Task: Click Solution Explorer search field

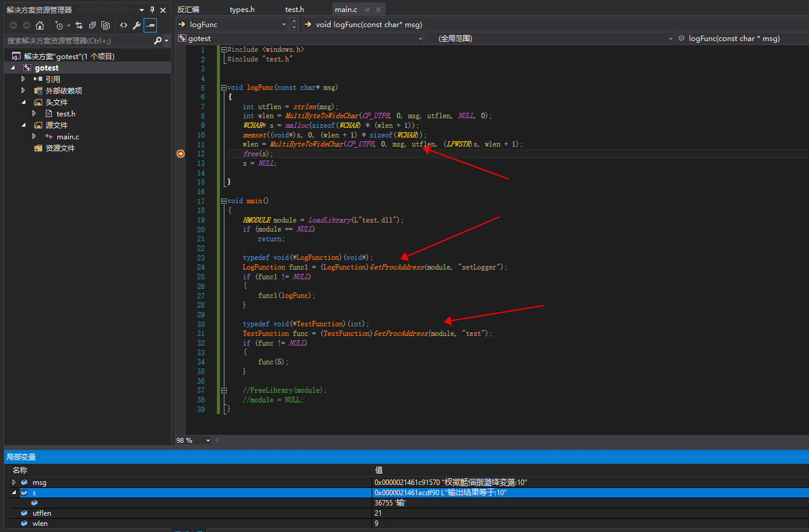Action: [78, 40]
